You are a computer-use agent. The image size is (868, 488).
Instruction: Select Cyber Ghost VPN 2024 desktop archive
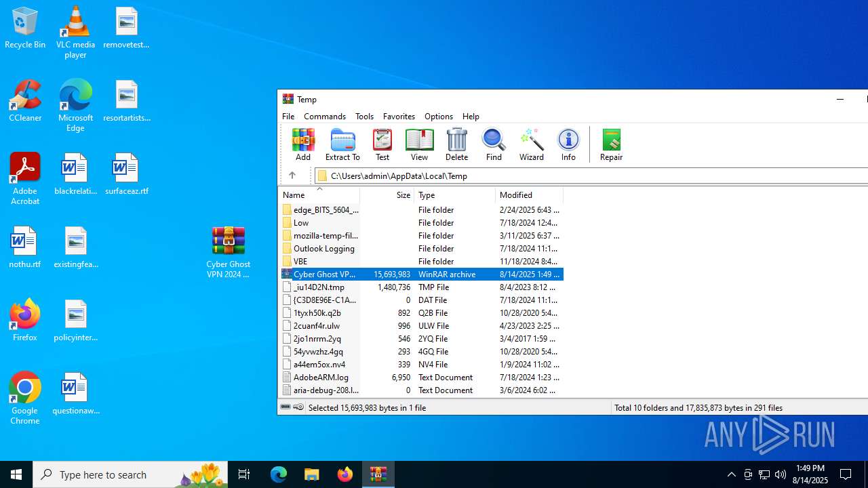tap(229, 252)
